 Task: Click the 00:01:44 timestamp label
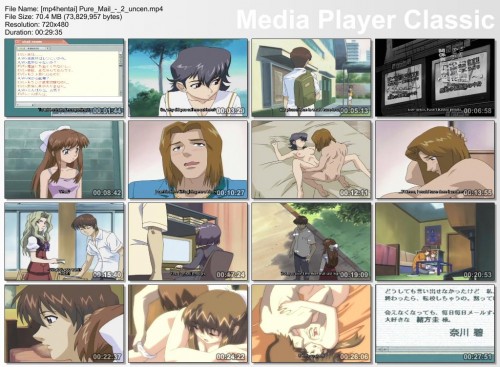(x=107, y=110)
